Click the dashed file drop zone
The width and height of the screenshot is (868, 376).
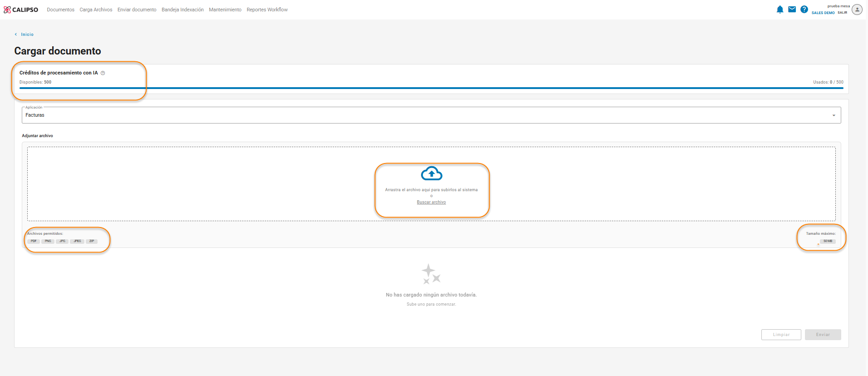point(431,184)
